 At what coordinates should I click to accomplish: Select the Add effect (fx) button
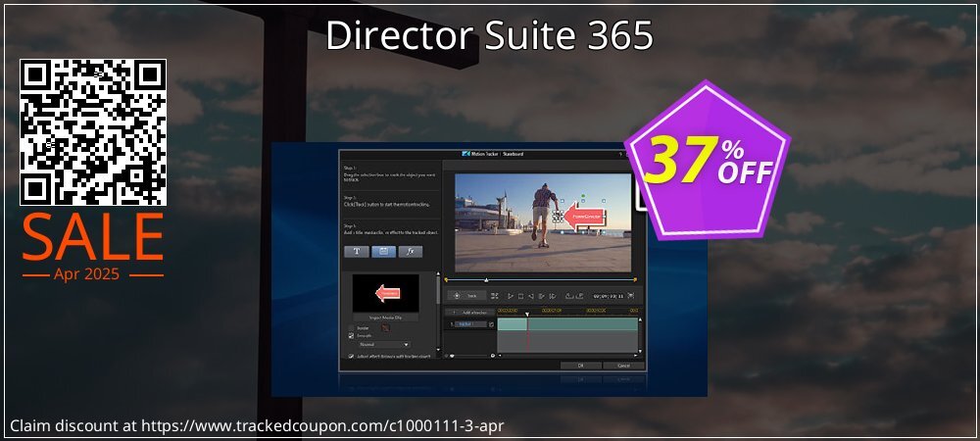pyautogui.click(x=411, y=251)
